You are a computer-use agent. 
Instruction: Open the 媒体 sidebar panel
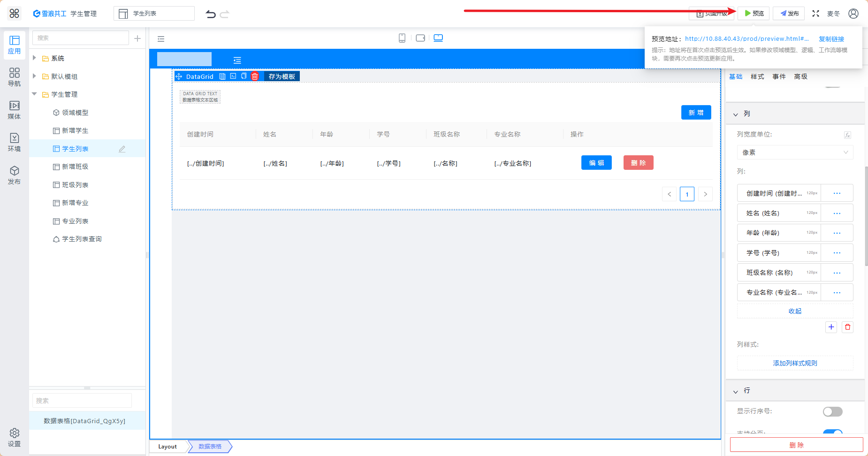15,110
